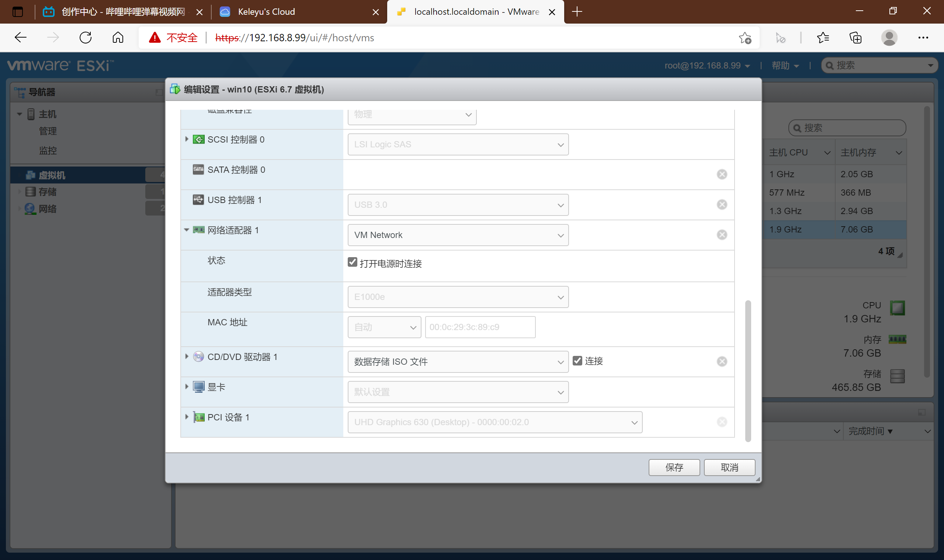The width and height of the screenshot is (944, 560).
Task: Open a new browser tab
Action: [577, 12]
